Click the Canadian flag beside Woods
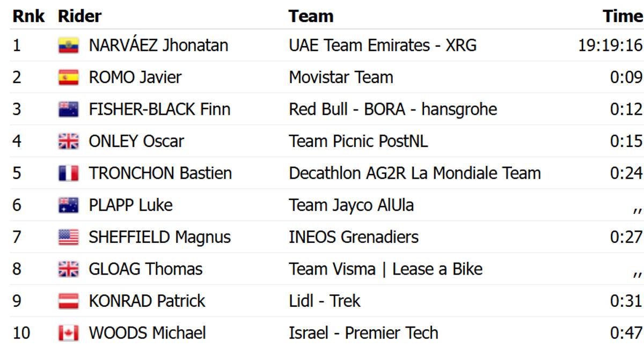 [x=68, y=333]
